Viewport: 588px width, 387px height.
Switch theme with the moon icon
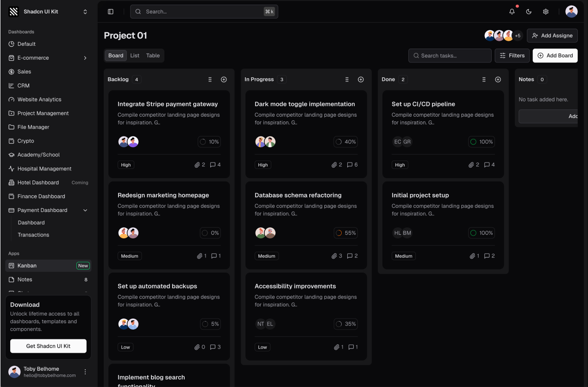529,12
